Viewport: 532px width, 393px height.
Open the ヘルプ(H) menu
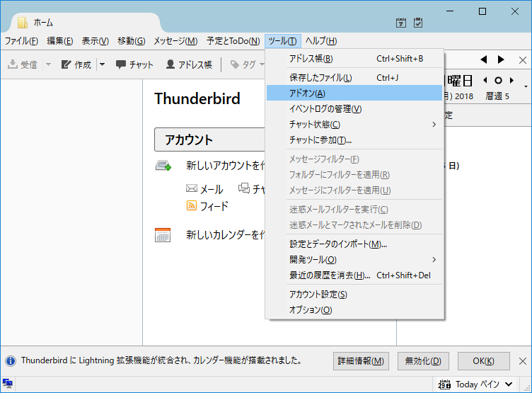[x=321, y=41]
